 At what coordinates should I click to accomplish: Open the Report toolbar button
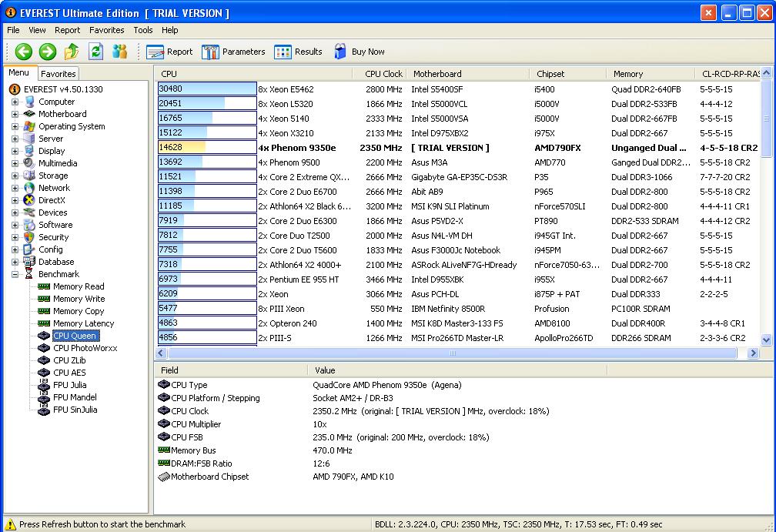click(169, 52)
